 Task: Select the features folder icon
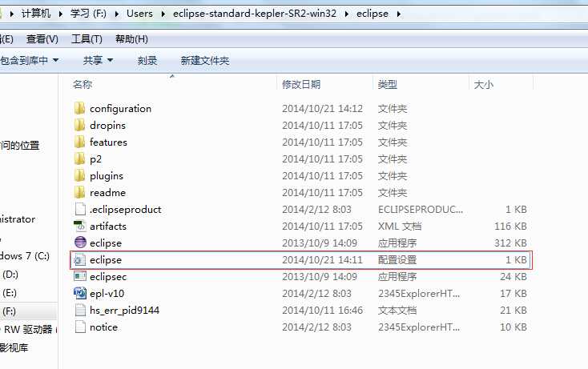(x=79, y=142)
